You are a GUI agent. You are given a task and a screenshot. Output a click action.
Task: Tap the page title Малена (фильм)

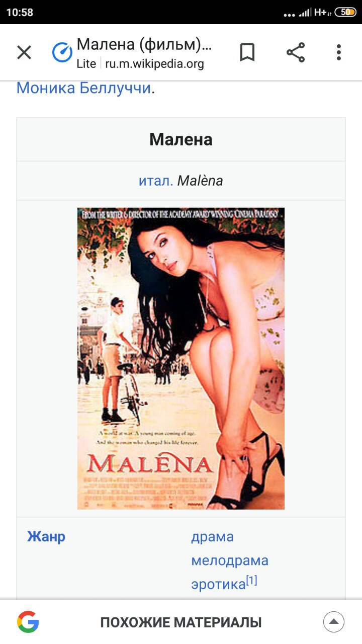(144, 44)
